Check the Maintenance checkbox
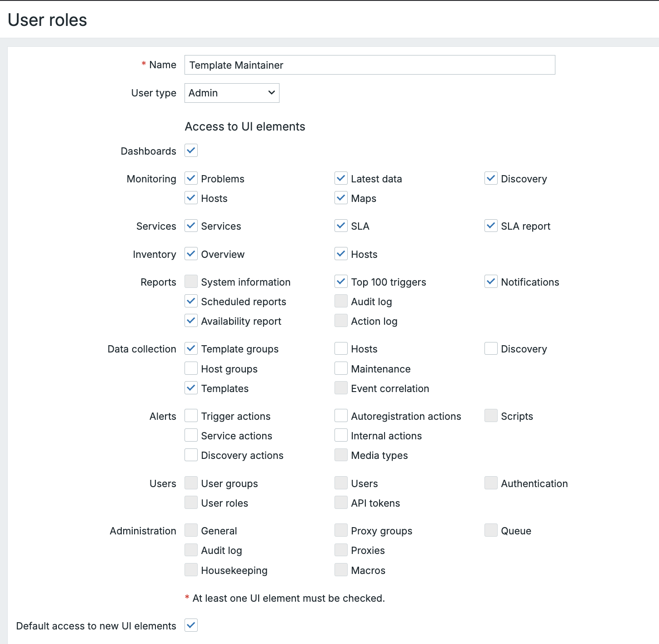The image size is (659, 644). click(x=341, y=368)
